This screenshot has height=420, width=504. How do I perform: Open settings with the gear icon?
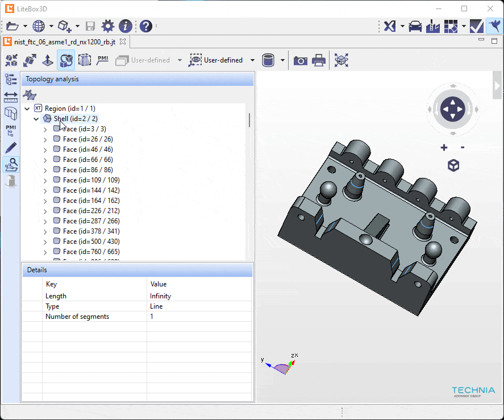tap(108, 26)
